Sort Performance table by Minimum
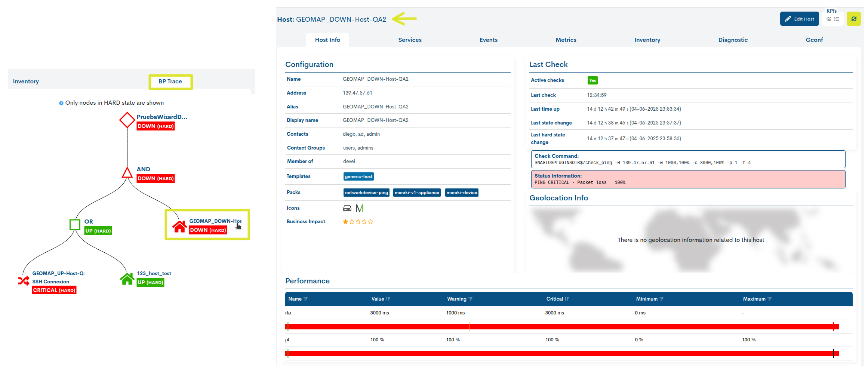The height and width of the screenshot is (372, 868). point(650,299)
